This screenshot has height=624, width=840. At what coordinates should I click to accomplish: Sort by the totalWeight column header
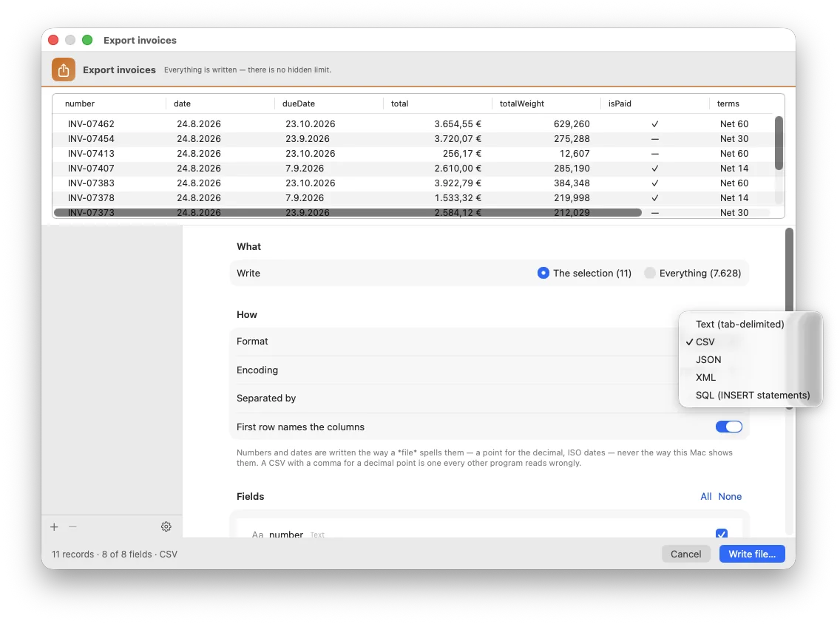pos(546,104)
